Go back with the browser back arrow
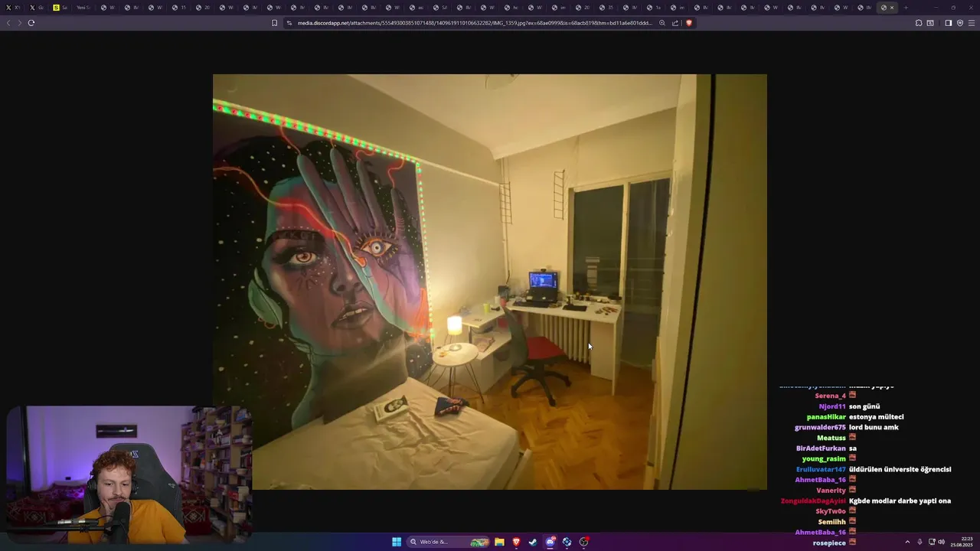Screen dimensions: 980x551 tap(8, 23)
